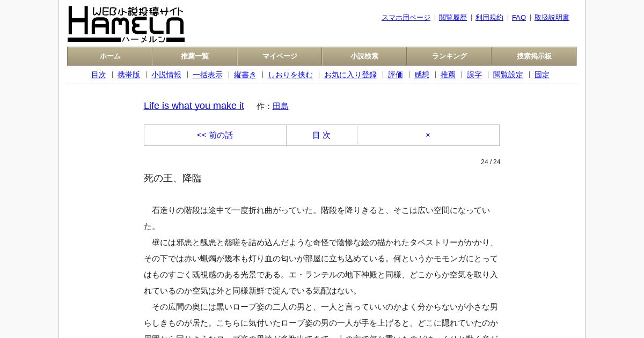The height and width of the screenshot is (338, 644).
Task: Go to previous chapter << 前の話
Action: (x=215, y=135)
